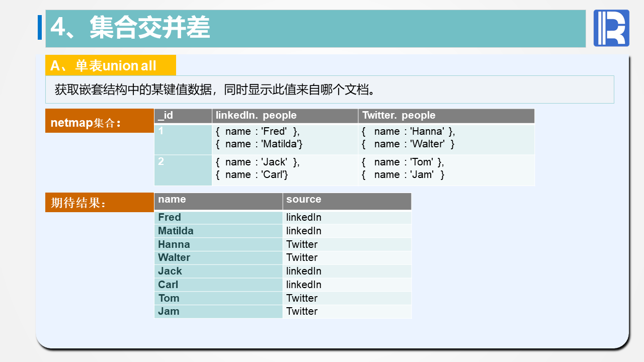This screenshot has height=362, width=644.
Task: Select the line { name : 'Hanna' } in netmap table
Action: [x=408, y=131]
